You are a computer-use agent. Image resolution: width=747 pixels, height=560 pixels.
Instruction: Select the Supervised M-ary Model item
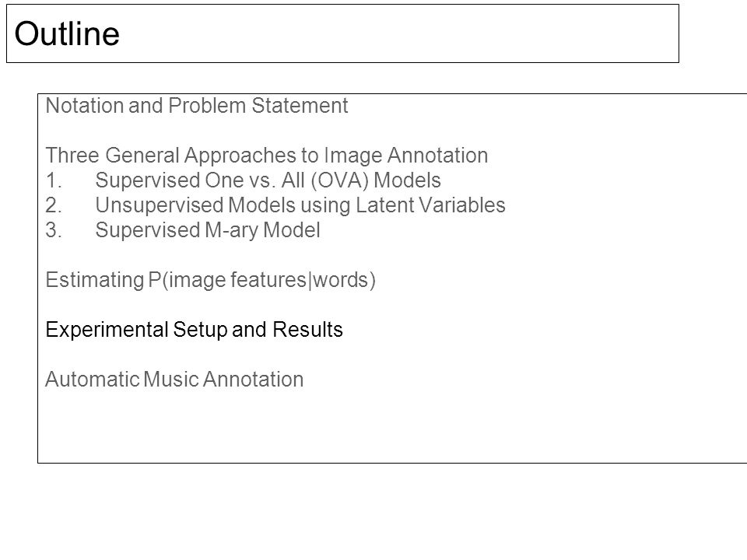coord(208,230)
